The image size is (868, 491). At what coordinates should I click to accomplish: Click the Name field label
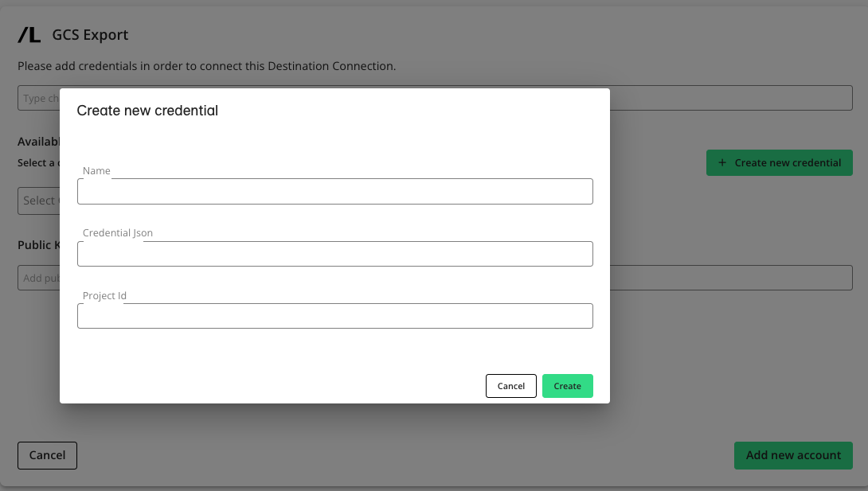pos(96,170)
